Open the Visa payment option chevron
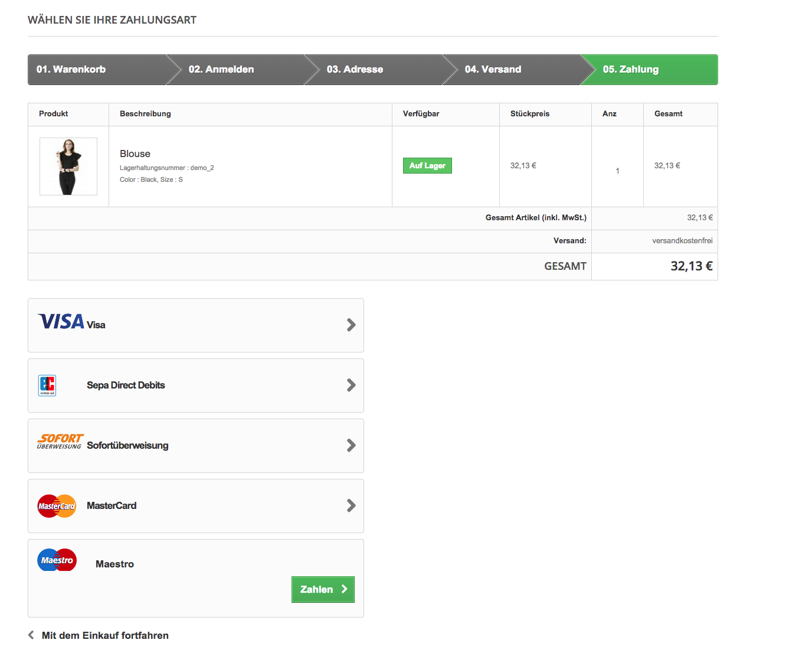 point(351,325)
